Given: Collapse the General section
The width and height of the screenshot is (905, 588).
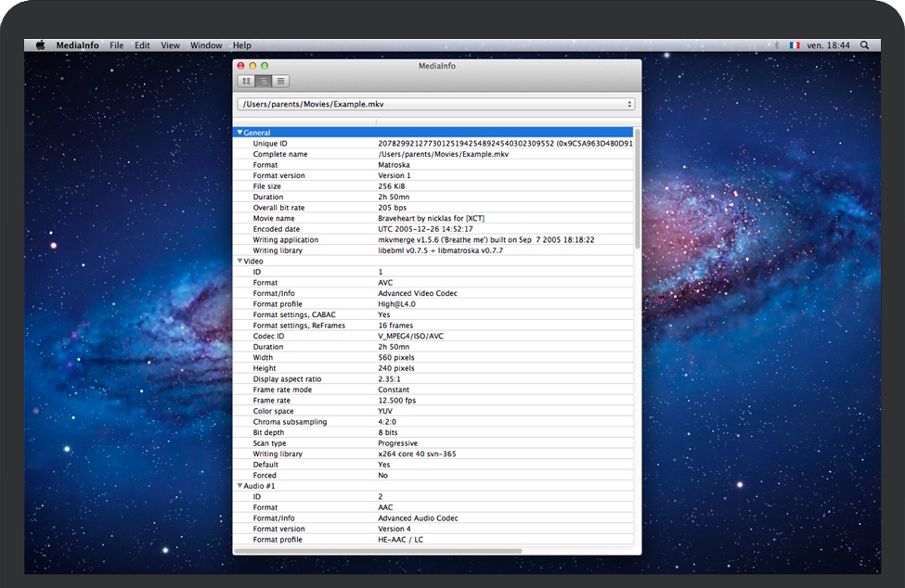Looking at the screenshot, I should 239,133.
